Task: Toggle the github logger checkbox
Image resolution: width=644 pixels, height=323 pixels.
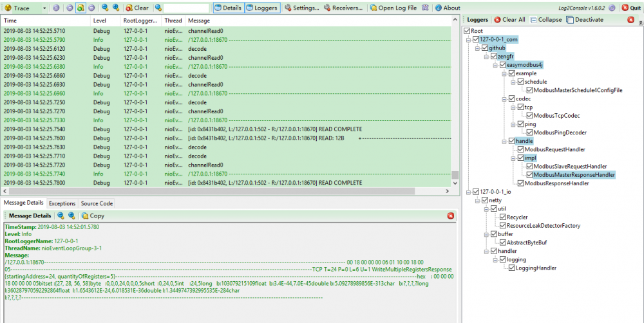Action: click(485, 48)
